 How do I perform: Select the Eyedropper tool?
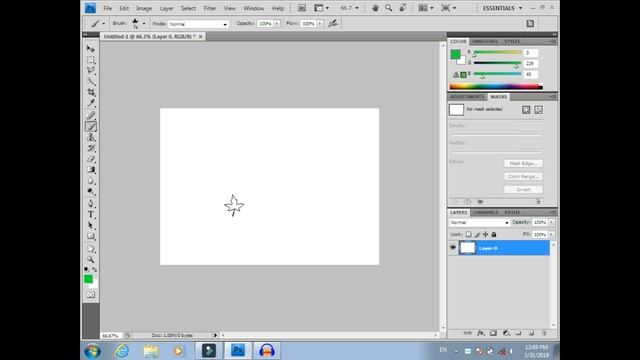point(91,103)
